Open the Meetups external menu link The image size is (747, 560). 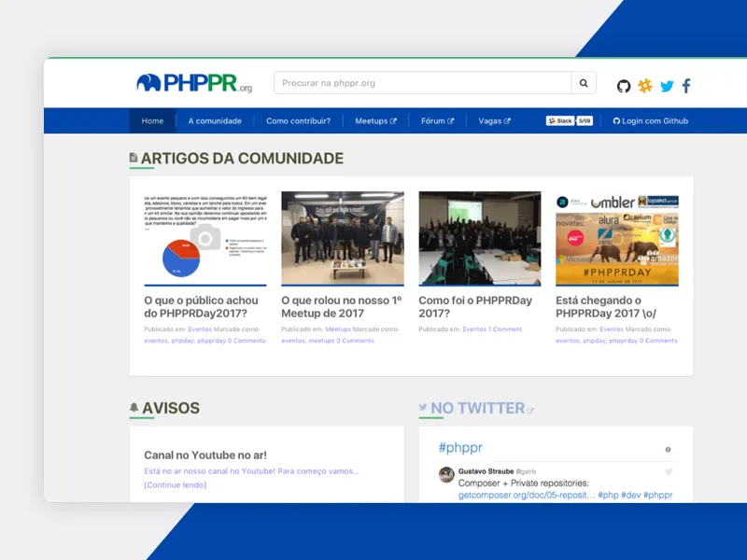coord(376,121)
